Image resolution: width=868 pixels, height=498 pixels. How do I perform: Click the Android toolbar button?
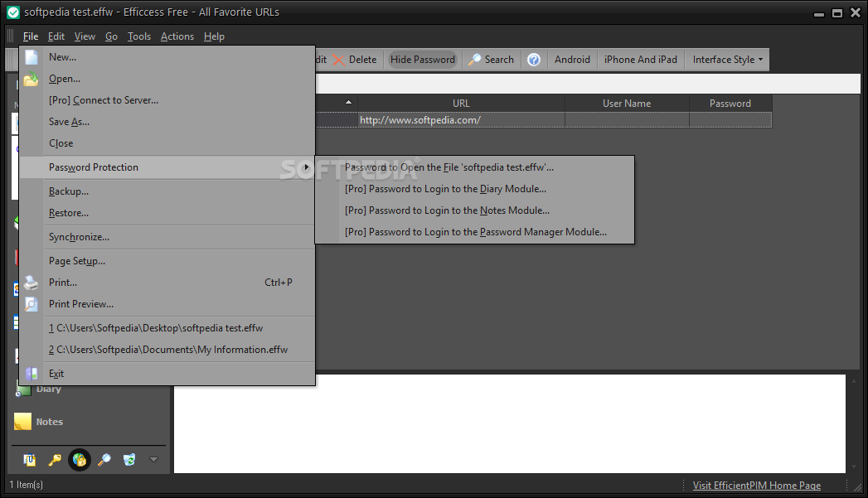[572, 60]
